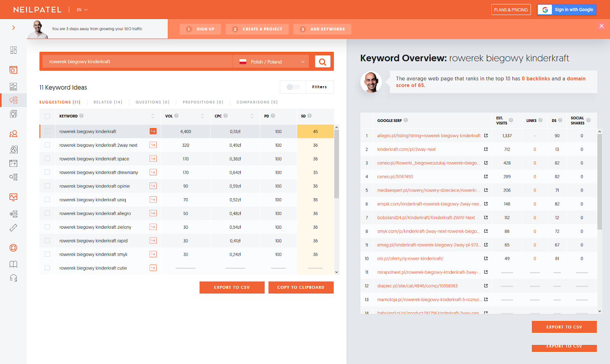Open the headset support icon in sidebar
The width and height of the screenshot is (610, 364).
point(13,278)
